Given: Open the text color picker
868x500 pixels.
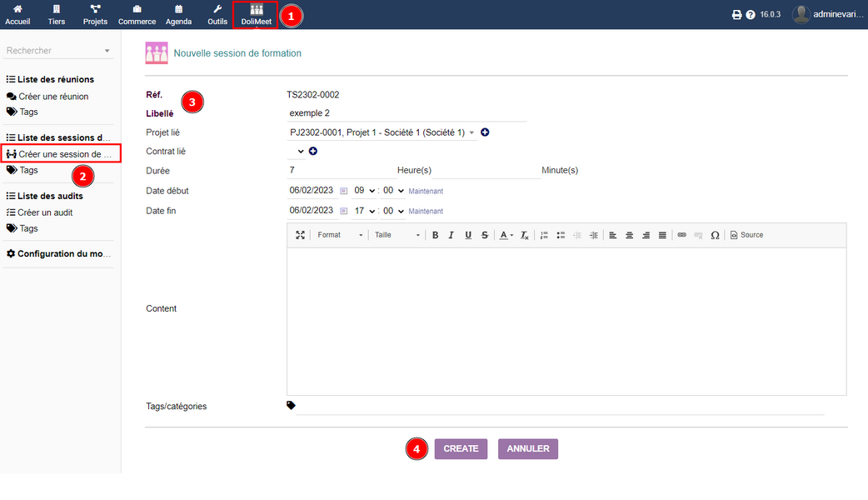Looking at the screenshot, I should [506, 235].
